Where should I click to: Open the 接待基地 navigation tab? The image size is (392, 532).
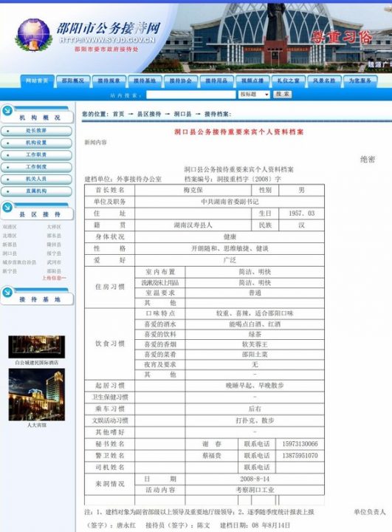145,81
